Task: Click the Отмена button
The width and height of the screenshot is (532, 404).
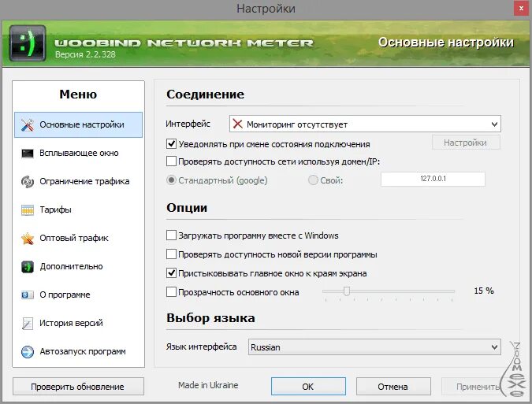Action: pyautogui.click(x=393, y=387)
